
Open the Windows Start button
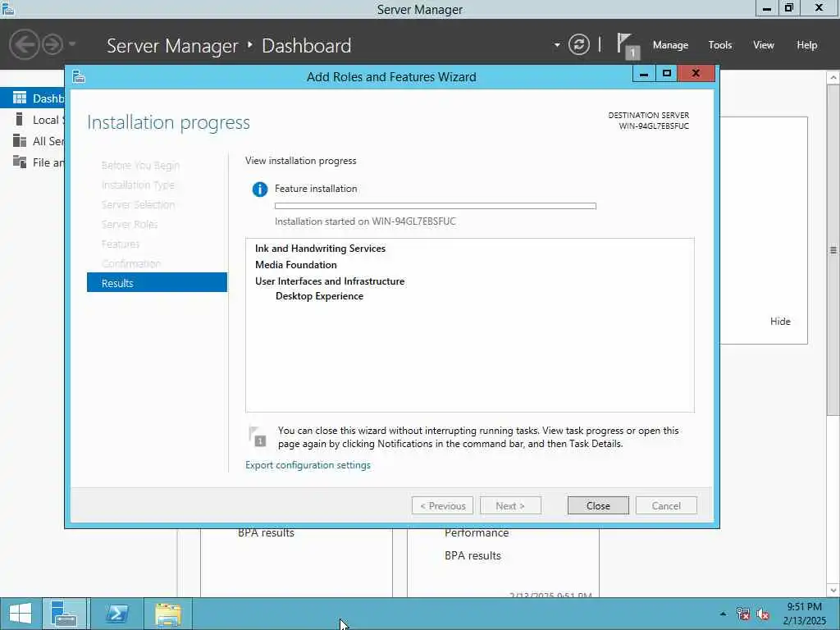coord(21,614)
